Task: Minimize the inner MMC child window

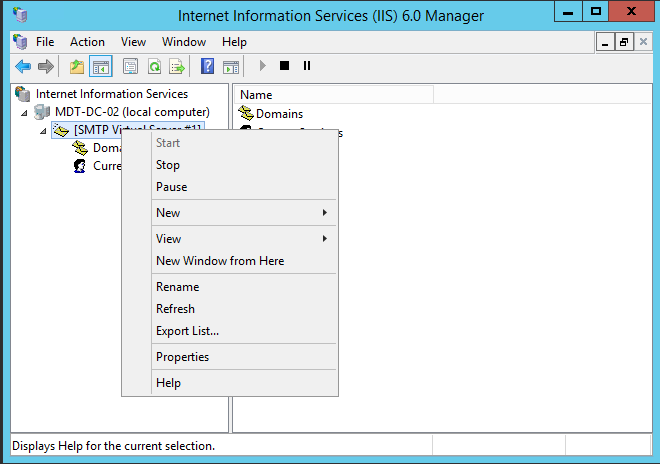Action: [605, 42]
